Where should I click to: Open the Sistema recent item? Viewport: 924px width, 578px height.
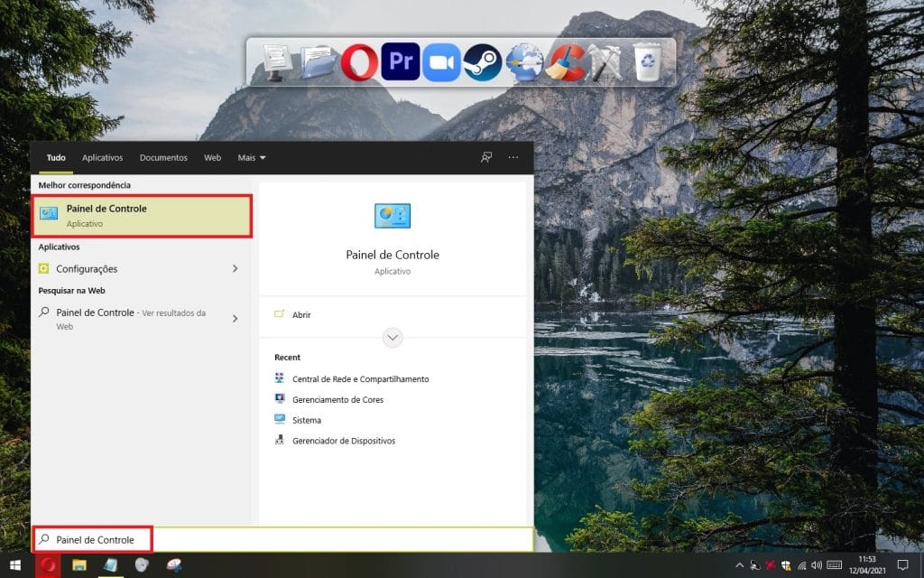[x=307, y=421]
